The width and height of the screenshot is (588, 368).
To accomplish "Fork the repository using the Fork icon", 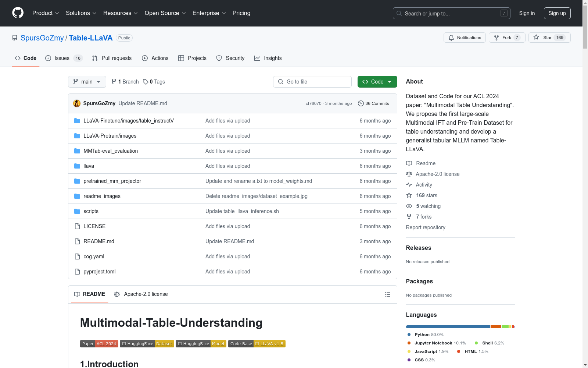I will [x=497, y=38].
